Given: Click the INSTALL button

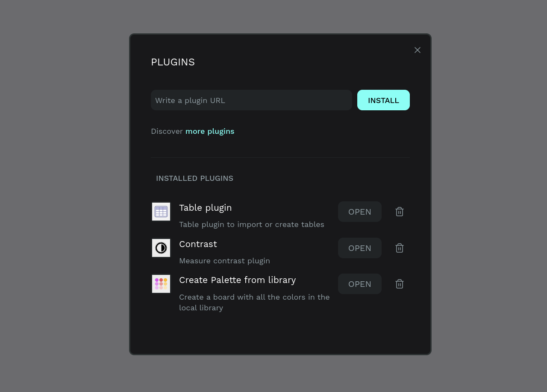Looking at the screenshot, I should (x=383, y=100).
